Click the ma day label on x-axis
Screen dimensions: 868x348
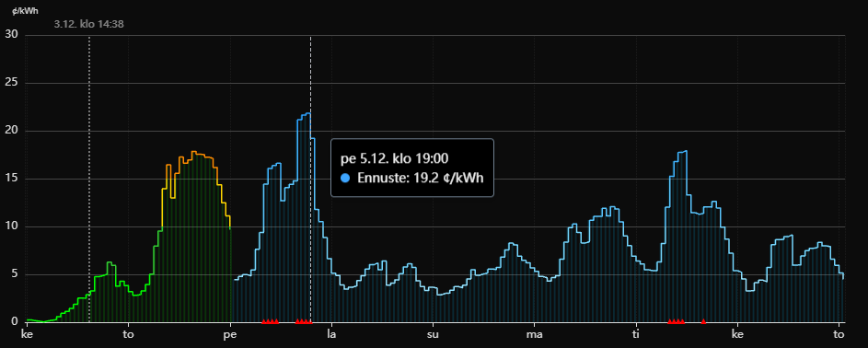(x=535, y=333)
